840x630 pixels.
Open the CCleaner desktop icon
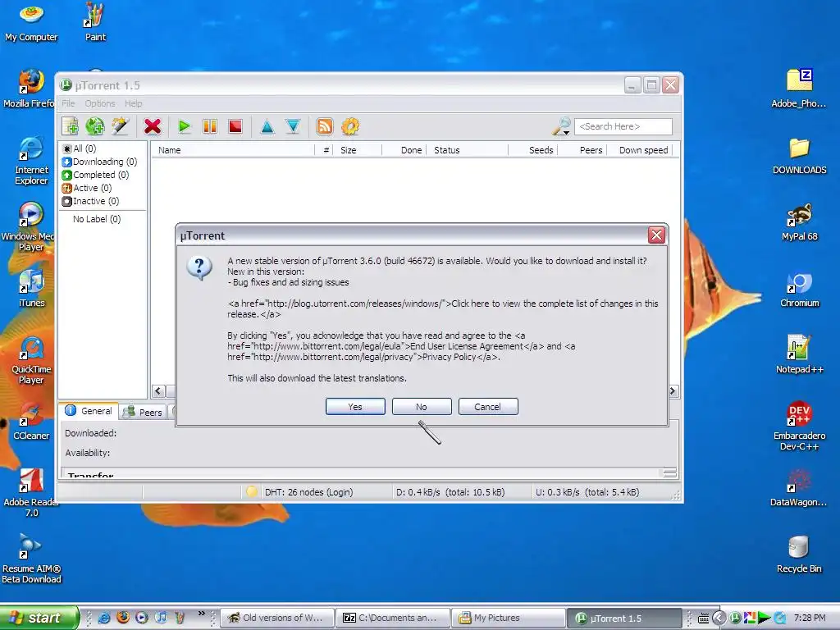(31, 421)
